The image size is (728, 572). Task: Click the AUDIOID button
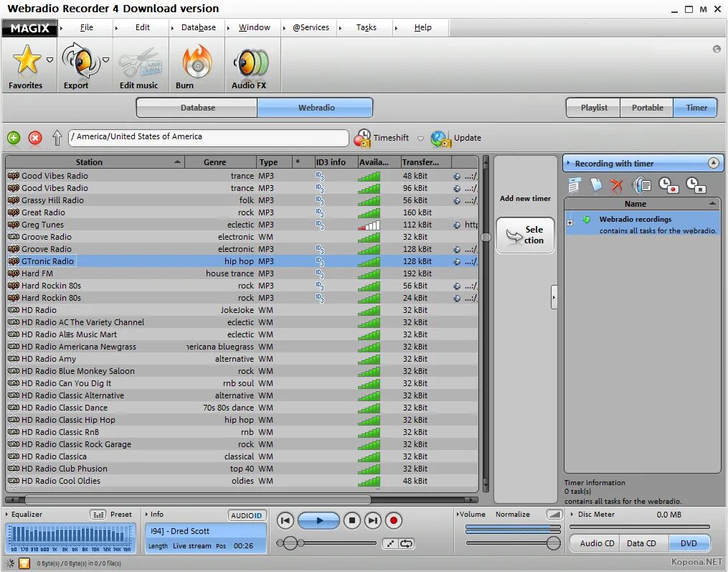point(247,515)
